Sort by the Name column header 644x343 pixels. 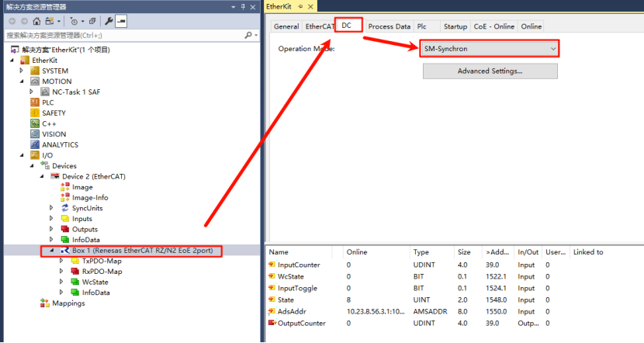coord(299,252)
